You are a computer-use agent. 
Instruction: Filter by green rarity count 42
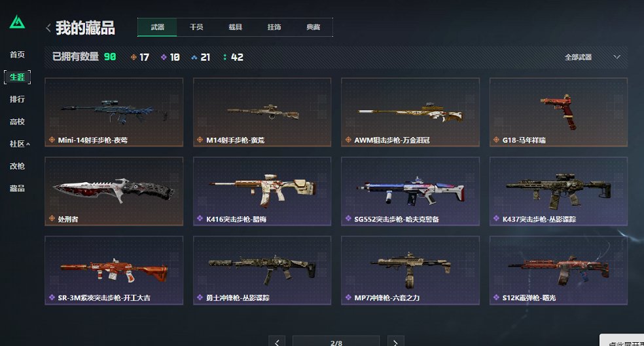(x=233, y=57)
